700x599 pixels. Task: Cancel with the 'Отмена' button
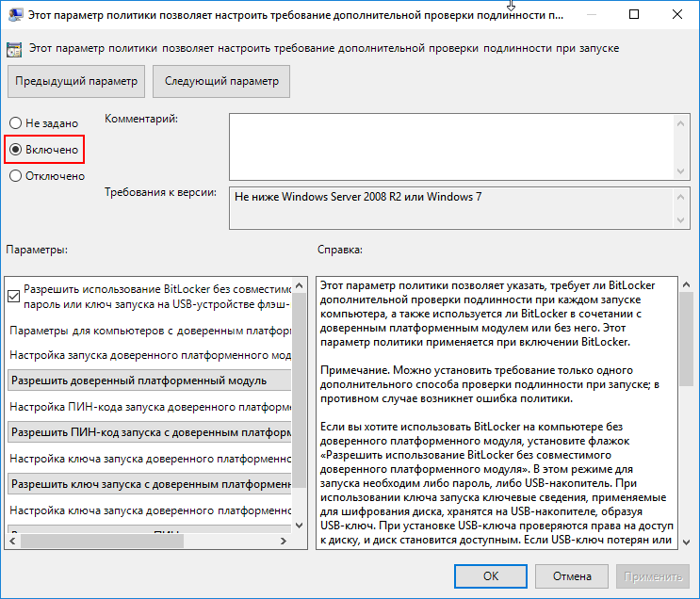[x=572, y=576]
